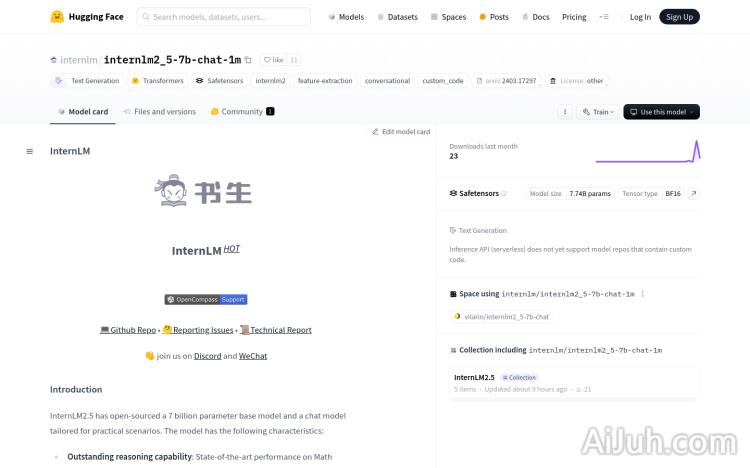Open the Pricing page
This screenshot has height=468, width=750.
(574, 17)
